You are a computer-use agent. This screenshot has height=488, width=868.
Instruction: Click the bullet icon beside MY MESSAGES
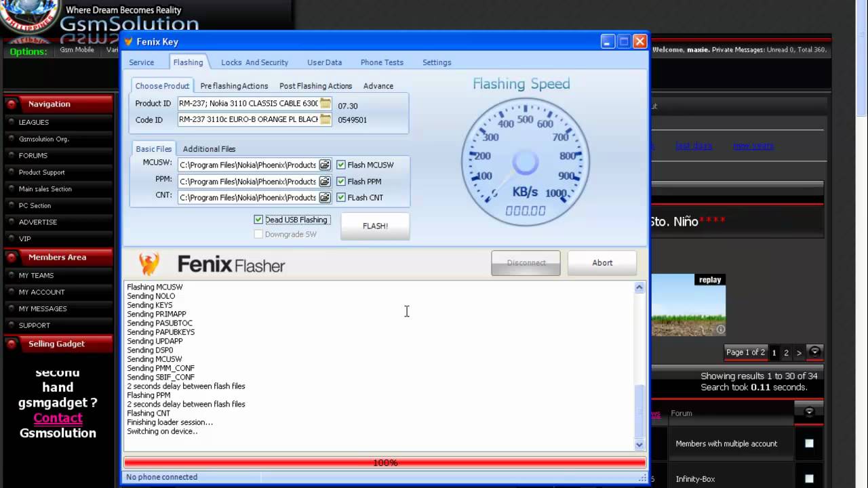tap(12, 309)
